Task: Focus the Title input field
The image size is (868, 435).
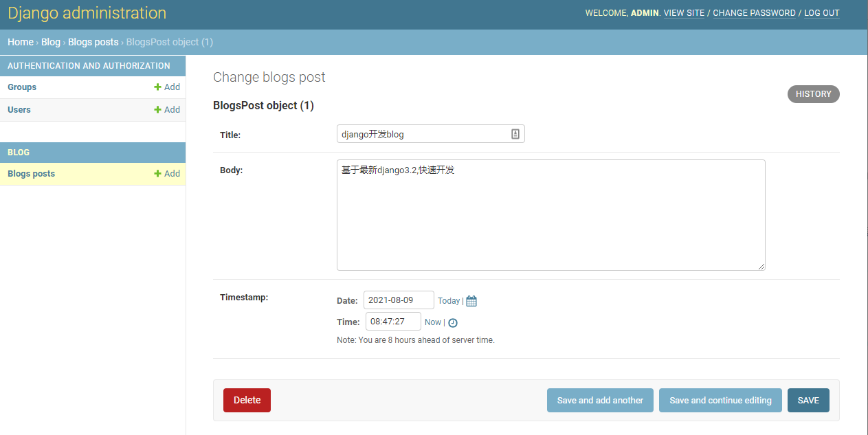Action: 431,134
